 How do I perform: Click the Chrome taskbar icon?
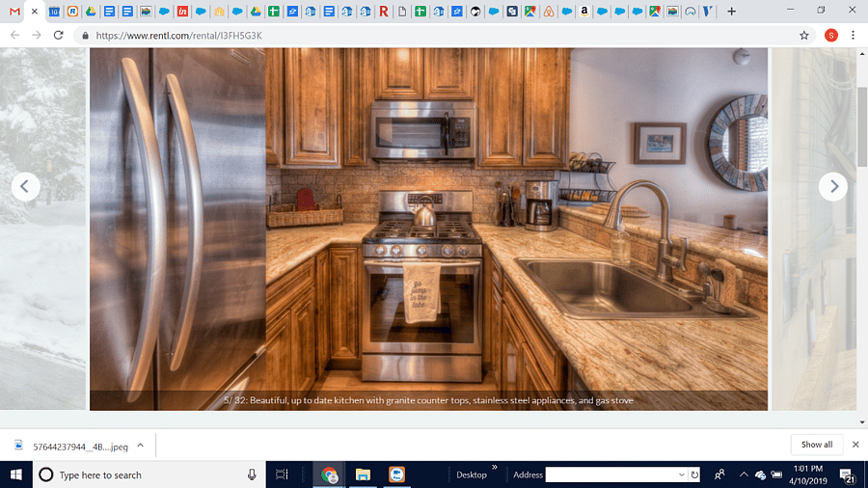pyautogui.click(x=330, y=474)
